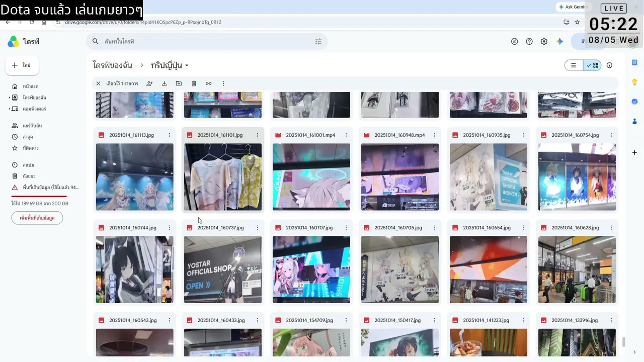
Task: Open more options for 20251014_161113.jpg
Action: tap(169, 135)
